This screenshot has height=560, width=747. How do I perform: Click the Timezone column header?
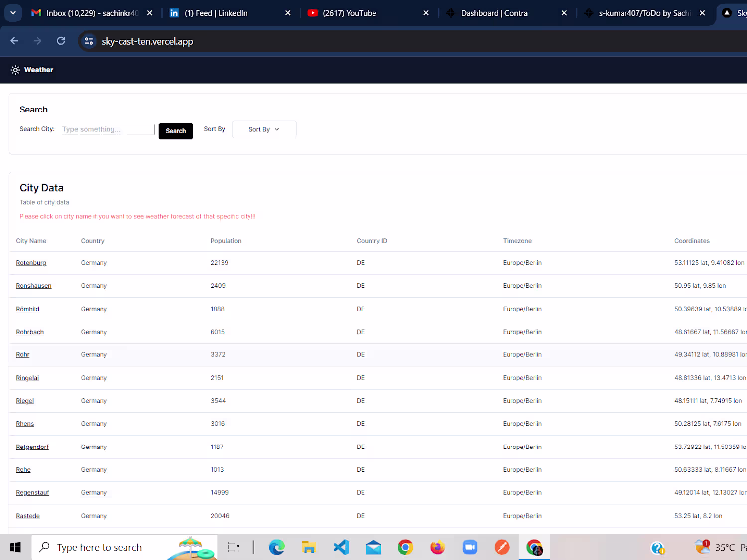click(x=517, y=241)
